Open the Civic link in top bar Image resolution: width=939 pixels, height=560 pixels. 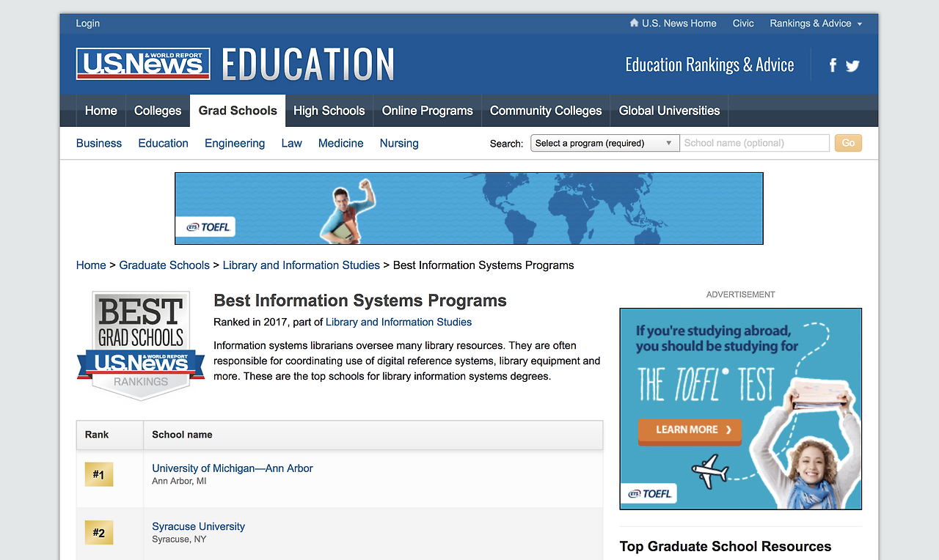[x=743, y=23]
